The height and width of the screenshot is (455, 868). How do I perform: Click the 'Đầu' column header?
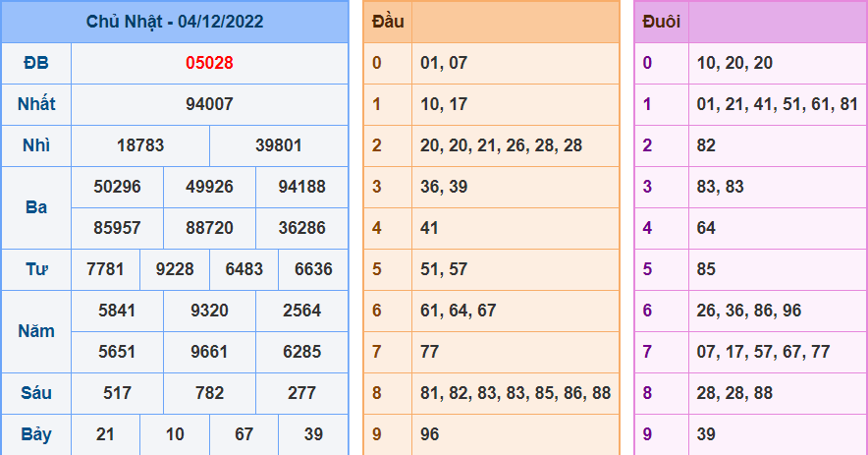388,22
